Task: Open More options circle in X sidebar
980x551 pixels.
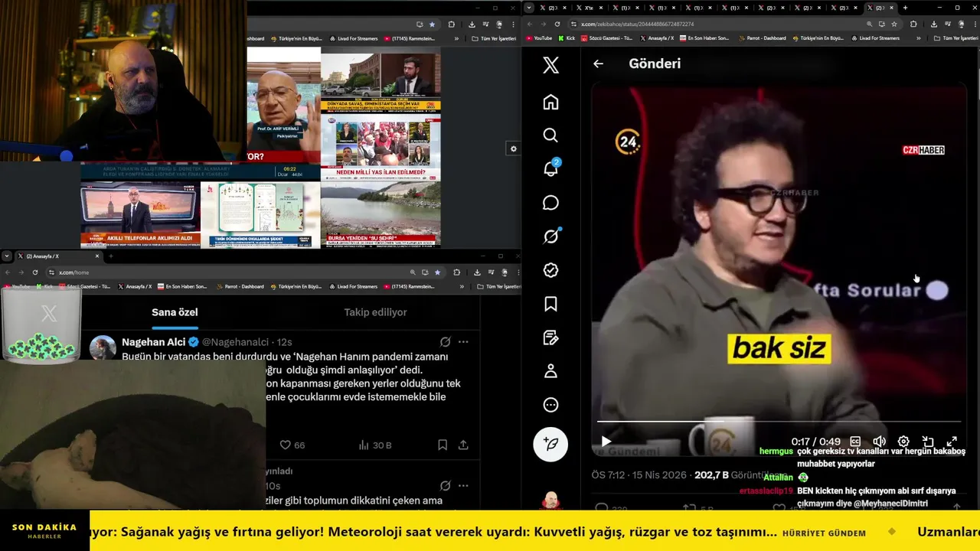Action: [550, 405]
